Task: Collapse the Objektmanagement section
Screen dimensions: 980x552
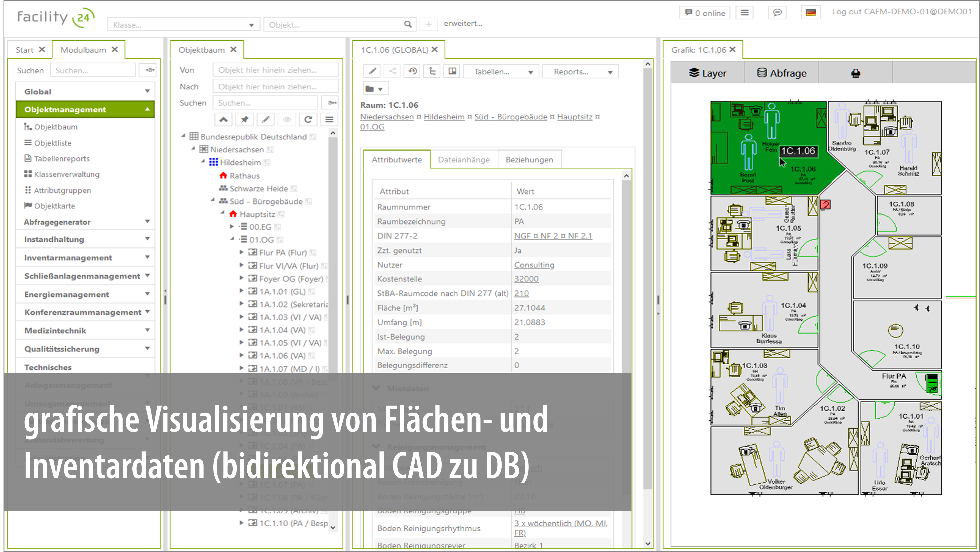Action: pos(85,109)
